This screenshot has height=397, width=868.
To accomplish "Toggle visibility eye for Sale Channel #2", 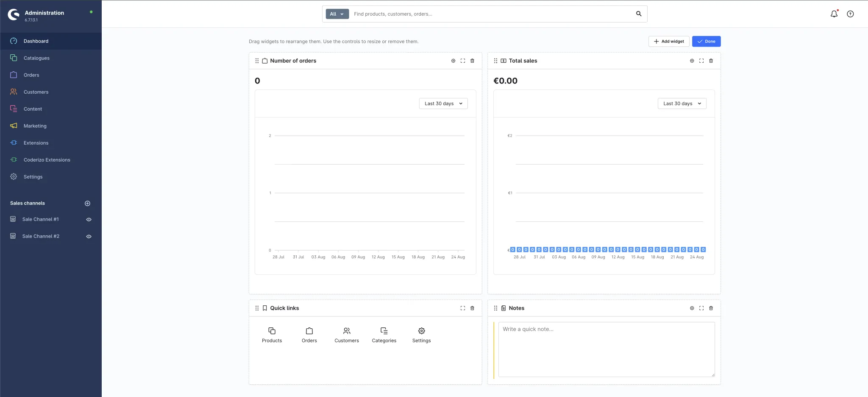I will click(89, 236).
